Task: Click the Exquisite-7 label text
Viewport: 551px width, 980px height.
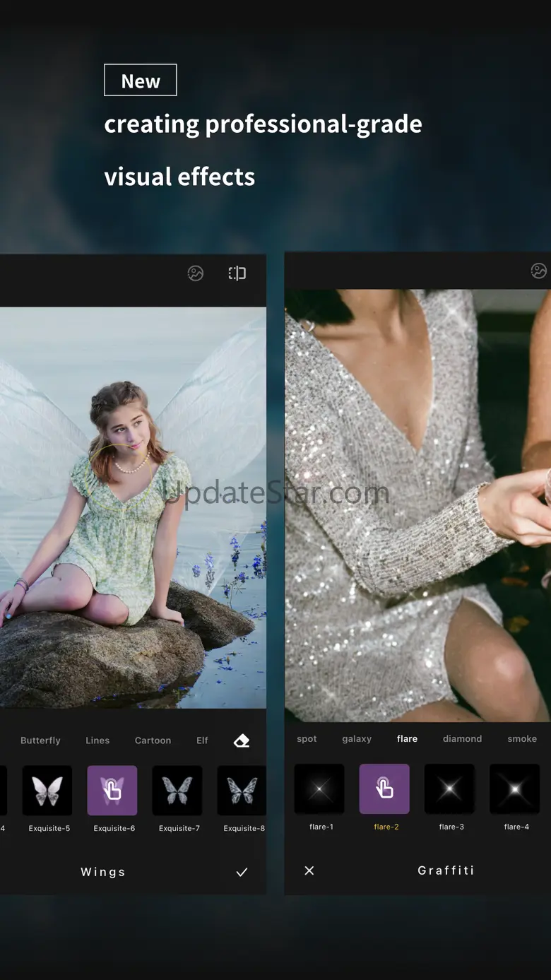Action: 179,828
